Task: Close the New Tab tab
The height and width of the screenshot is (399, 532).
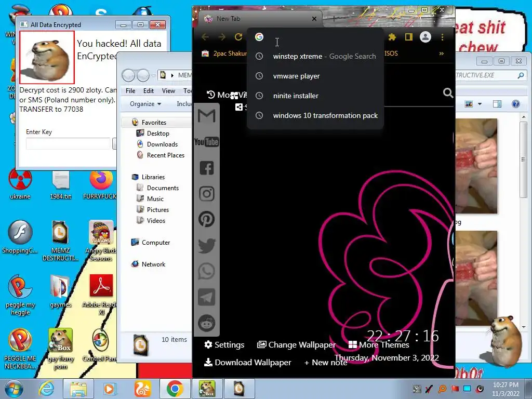Action: pyautogui.click(x=314, y=19)
